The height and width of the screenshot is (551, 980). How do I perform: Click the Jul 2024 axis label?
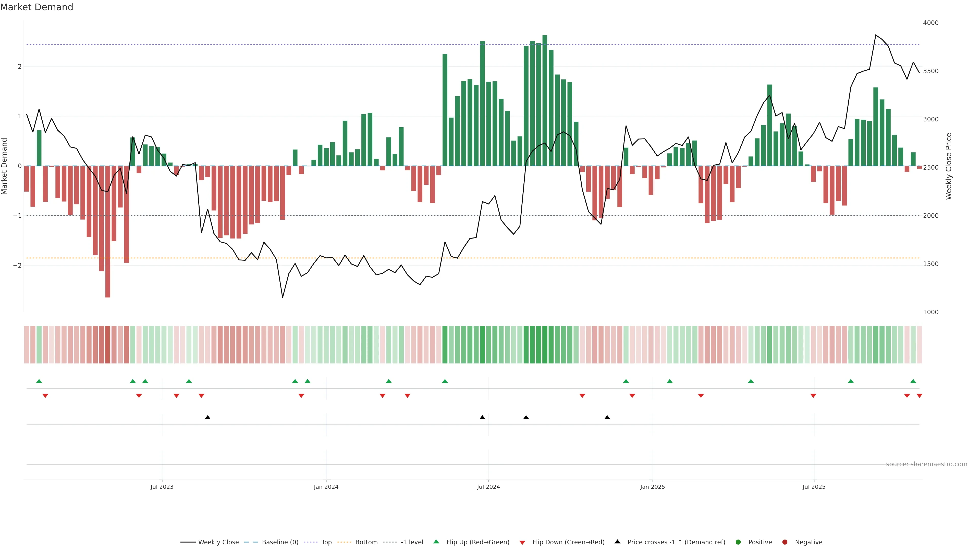pos(488,487)
